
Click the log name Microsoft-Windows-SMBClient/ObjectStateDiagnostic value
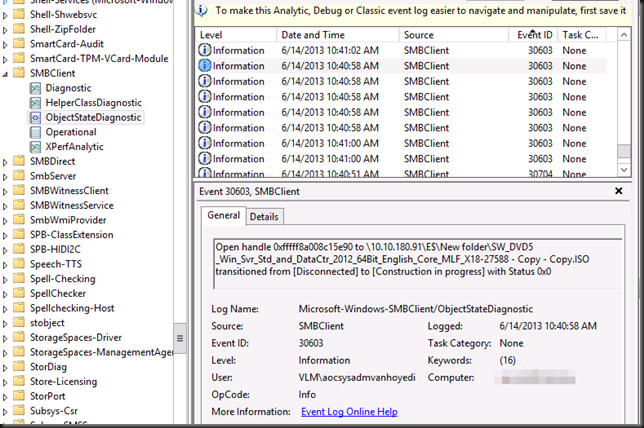[416, 309]
